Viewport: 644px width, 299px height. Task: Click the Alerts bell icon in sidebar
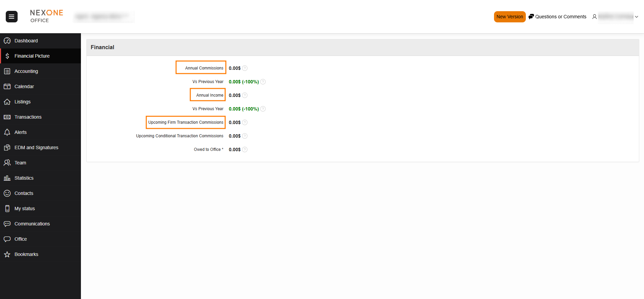[7, 132]
